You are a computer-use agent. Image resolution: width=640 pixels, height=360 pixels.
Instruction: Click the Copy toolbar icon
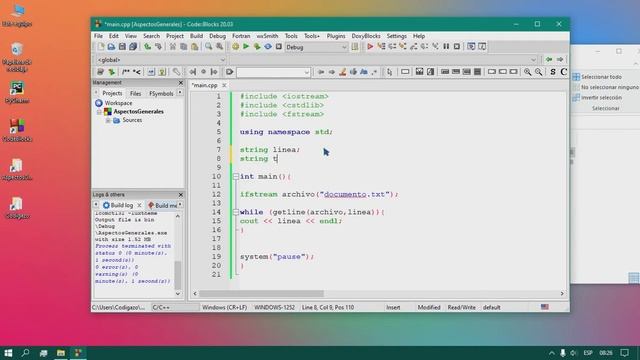[184, 47]
